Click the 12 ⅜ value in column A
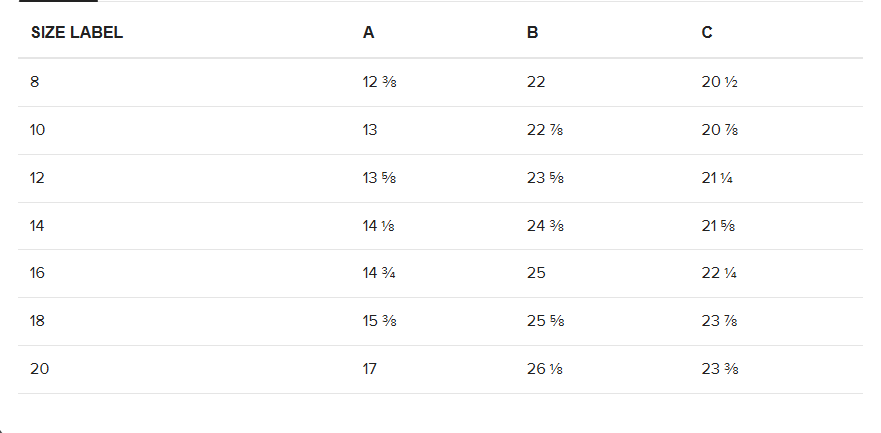The width and height of the screenshot is (881, 433). pos(380,82)
